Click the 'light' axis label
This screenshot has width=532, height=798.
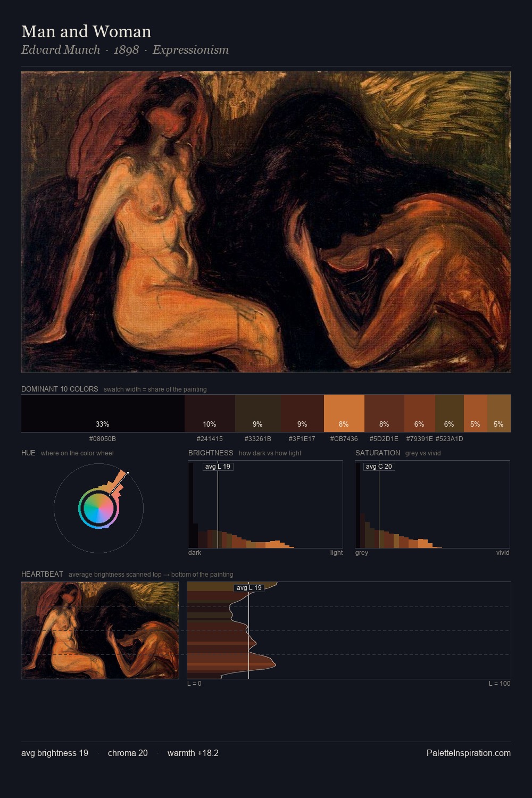336,553
